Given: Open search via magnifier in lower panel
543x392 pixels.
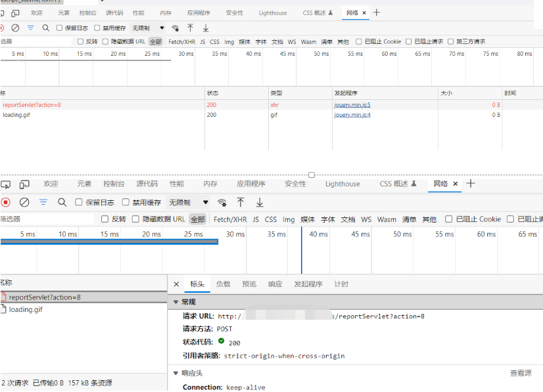Looking at the screenshot, I should point(62,202).
